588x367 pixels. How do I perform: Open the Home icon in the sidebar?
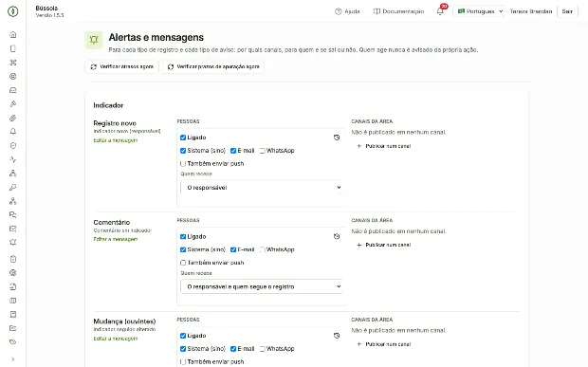(x=12, y=35)
